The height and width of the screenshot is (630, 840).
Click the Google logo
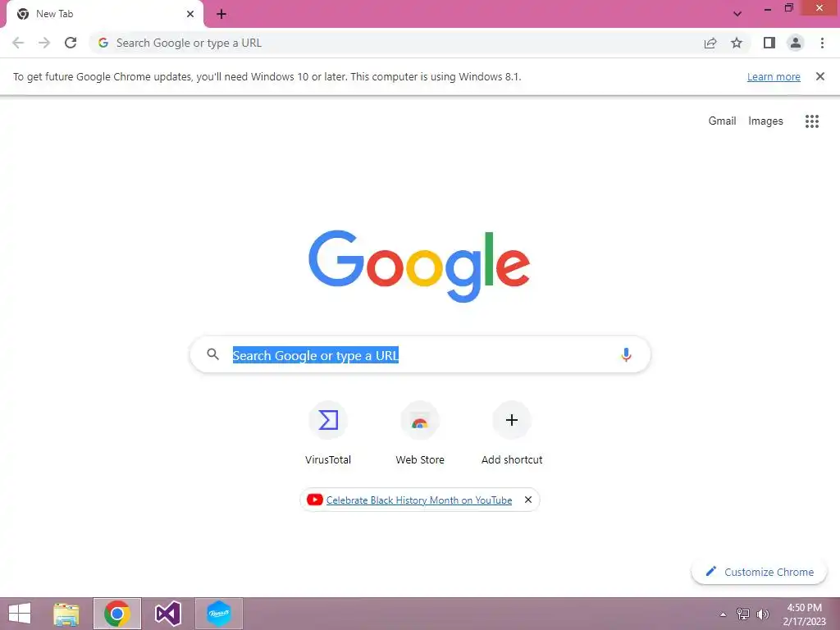(x=419, y=266)
